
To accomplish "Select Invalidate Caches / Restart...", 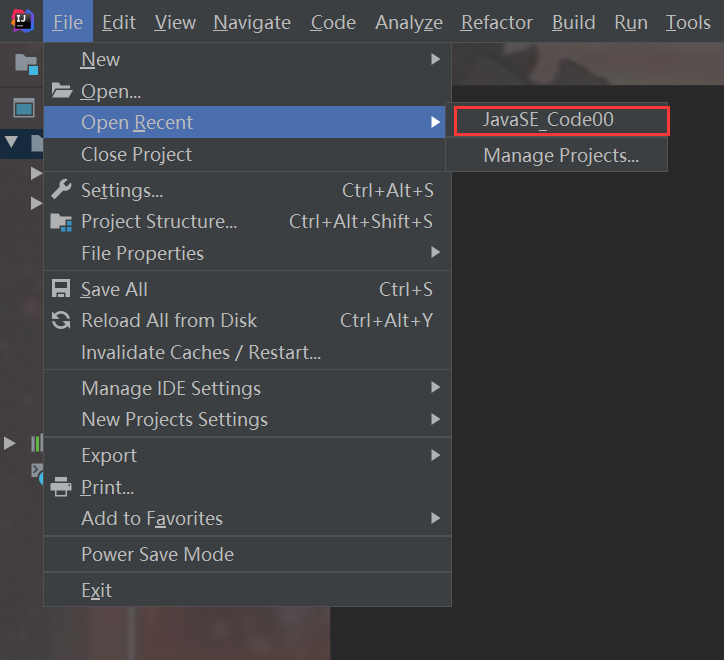I will pos(200,352).
